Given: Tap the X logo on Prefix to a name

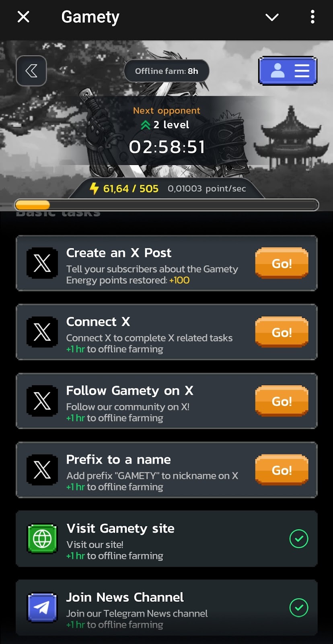Looking at the screenshot, I should coord(42,470).
